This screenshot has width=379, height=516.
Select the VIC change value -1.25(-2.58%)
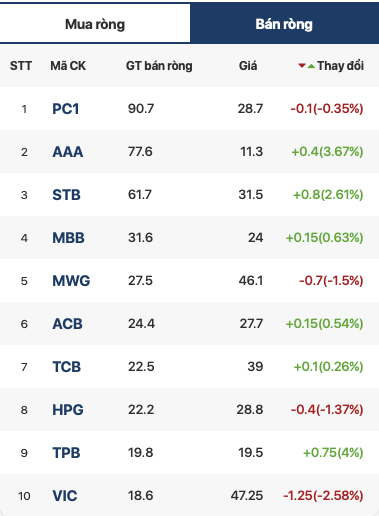coord(323,496)
